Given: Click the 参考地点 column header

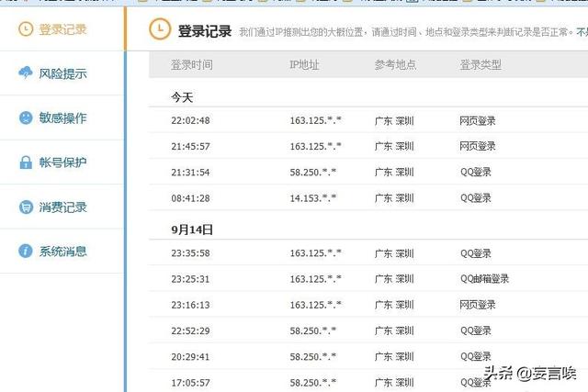Looking at the screenshot, I should pos(395,65).
